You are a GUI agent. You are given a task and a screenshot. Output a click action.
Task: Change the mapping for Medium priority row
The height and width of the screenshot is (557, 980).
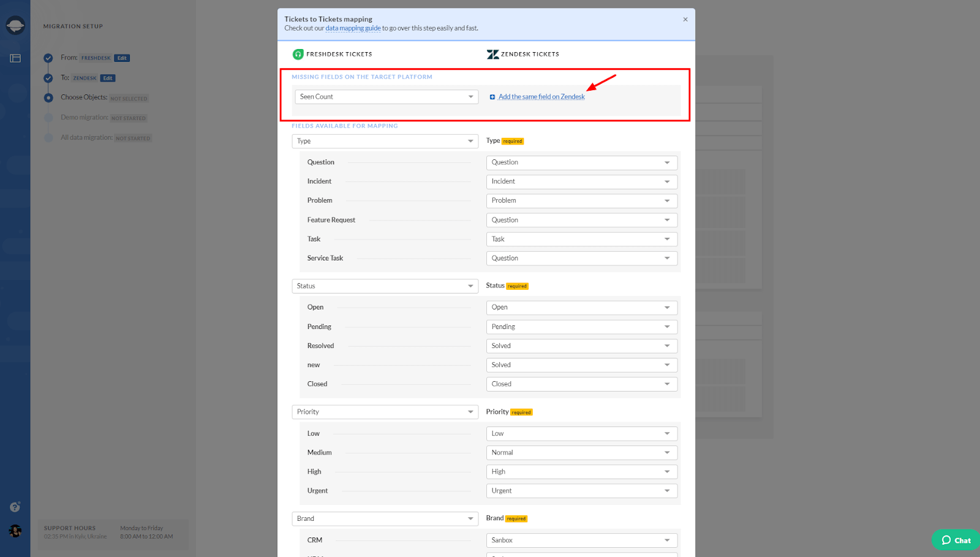tap(582, 452)
